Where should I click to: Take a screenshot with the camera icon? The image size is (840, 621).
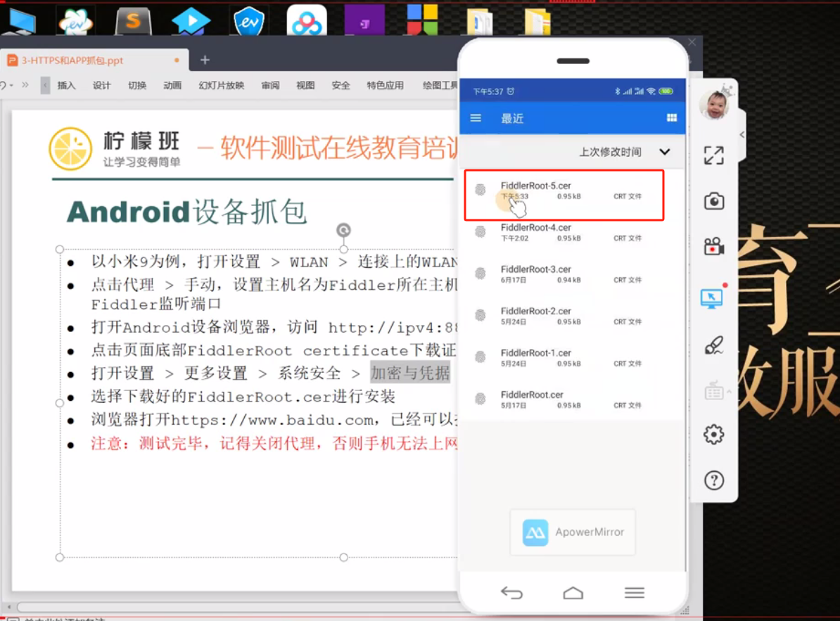[x=713, y=201]
